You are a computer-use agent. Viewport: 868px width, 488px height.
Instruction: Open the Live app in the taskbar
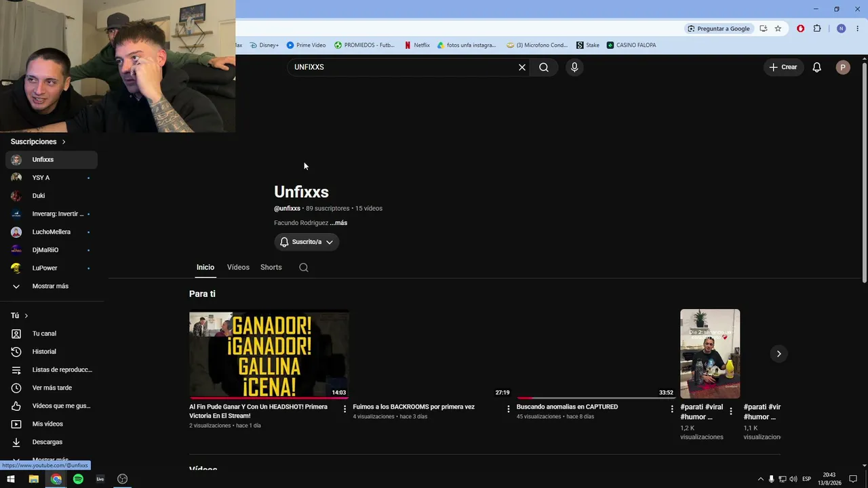tap(100, 479)
